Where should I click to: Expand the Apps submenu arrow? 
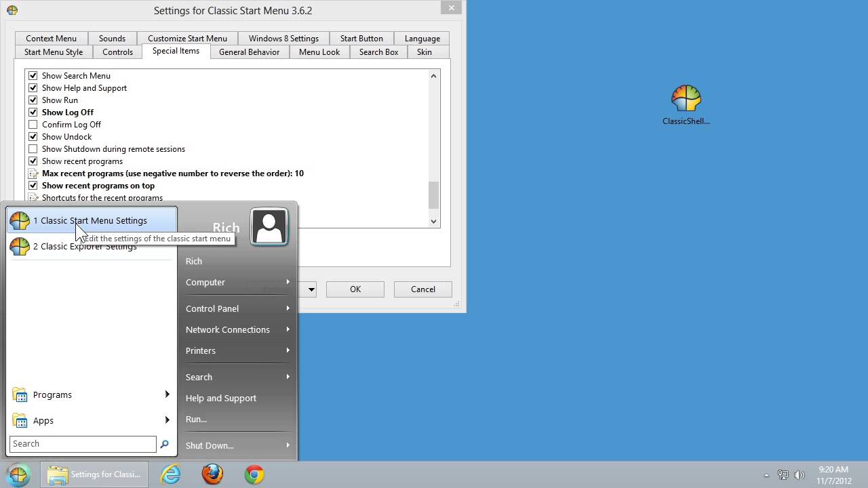tap(167, 420)
